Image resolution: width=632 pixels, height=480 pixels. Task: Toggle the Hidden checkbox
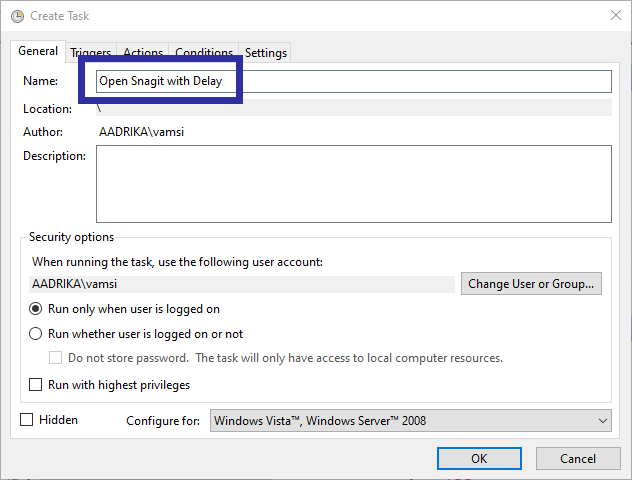tap(27, 420)
